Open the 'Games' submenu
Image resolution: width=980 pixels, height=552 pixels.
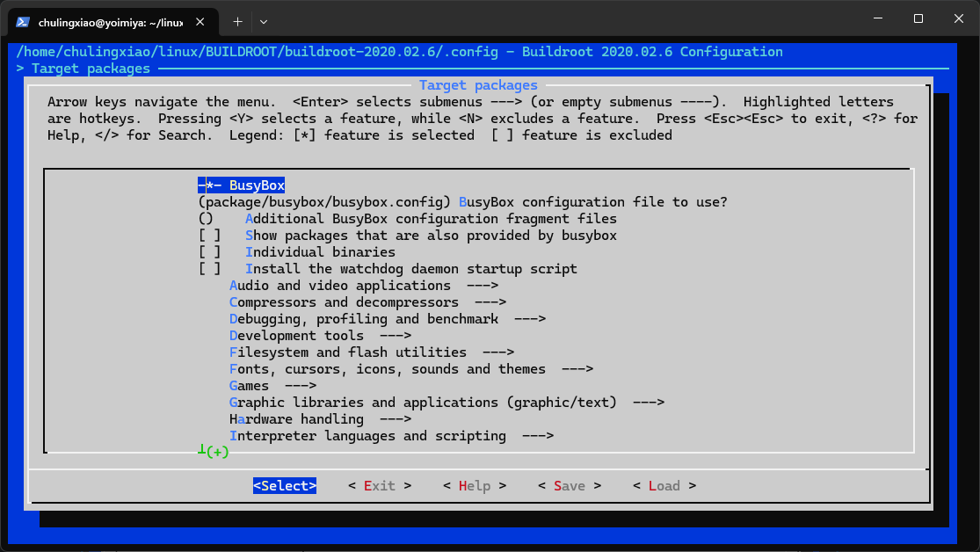(x=272, y=386)
